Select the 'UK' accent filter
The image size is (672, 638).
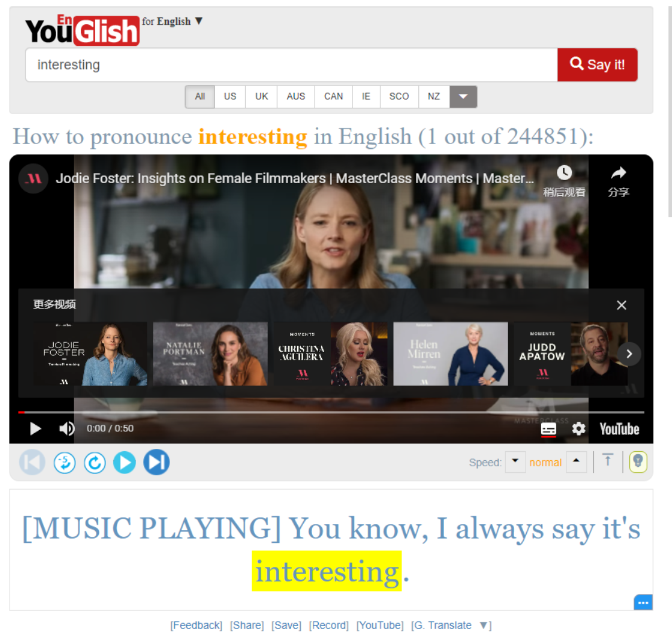tap(262, 96)
